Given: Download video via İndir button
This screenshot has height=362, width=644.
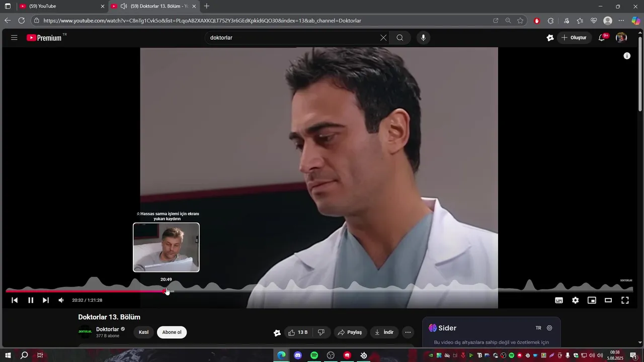Looking at the screenshot, I should click(384, 332).
